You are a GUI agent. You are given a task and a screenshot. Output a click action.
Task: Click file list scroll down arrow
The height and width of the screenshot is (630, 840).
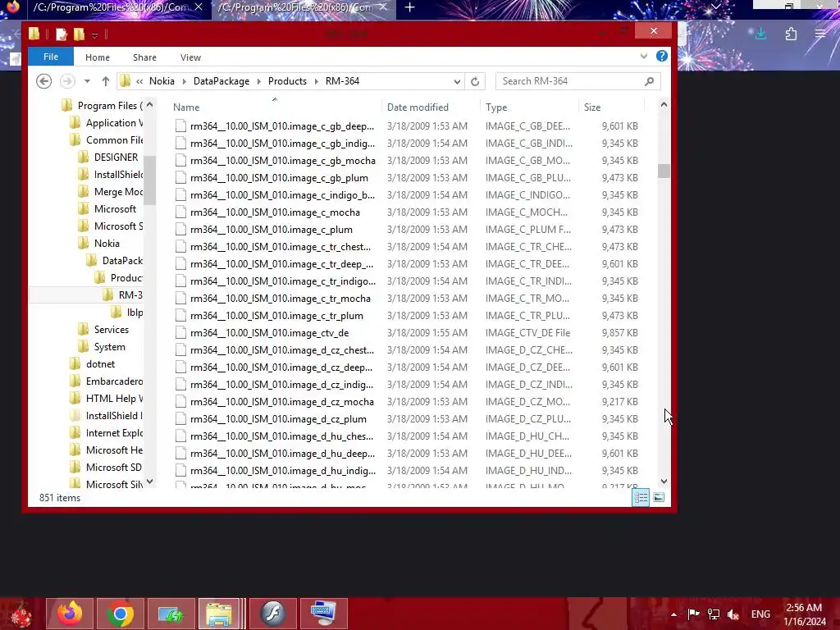664,481
